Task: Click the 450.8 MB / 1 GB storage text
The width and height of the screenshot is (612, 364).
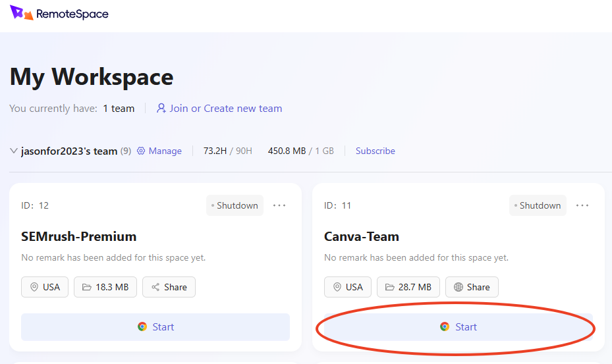Action: (x=300, y=151)
